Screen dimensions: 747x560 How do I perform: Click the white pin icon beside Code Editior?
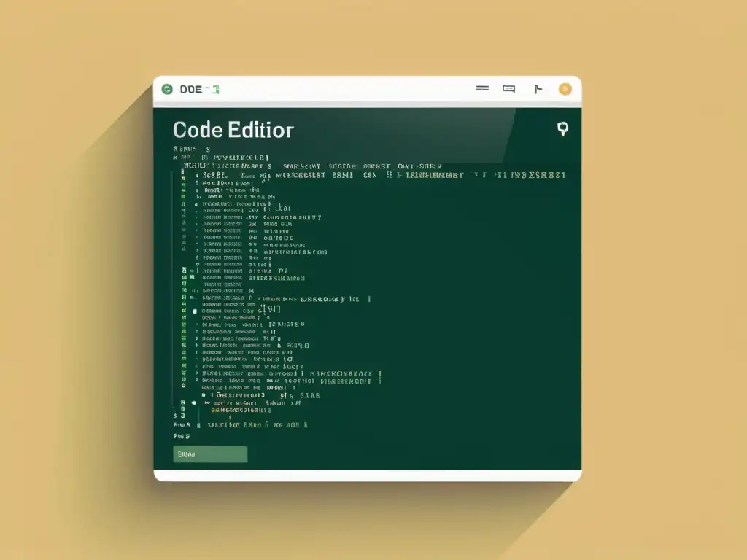pyautogui.click(x=562, y=128)
